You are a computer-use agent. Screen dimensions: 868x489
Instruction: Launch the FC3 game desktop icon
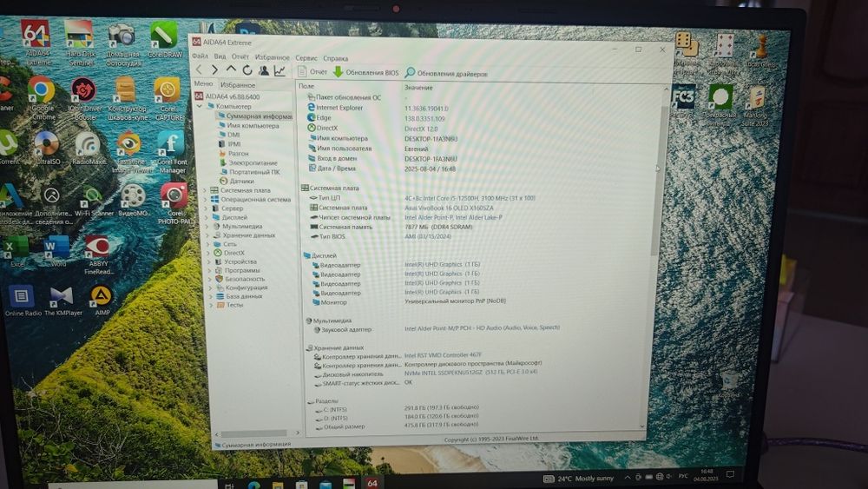[x=683, y=101]
